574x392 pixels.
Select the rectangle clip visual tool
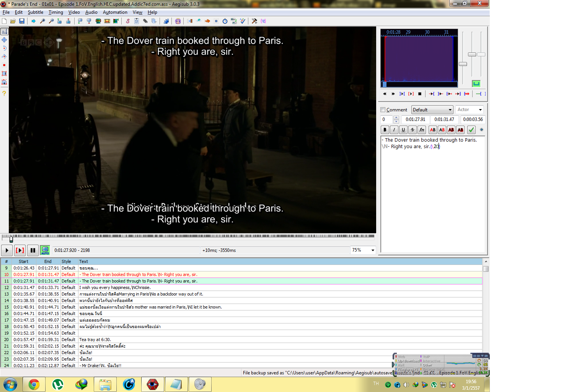pos(4,73)
